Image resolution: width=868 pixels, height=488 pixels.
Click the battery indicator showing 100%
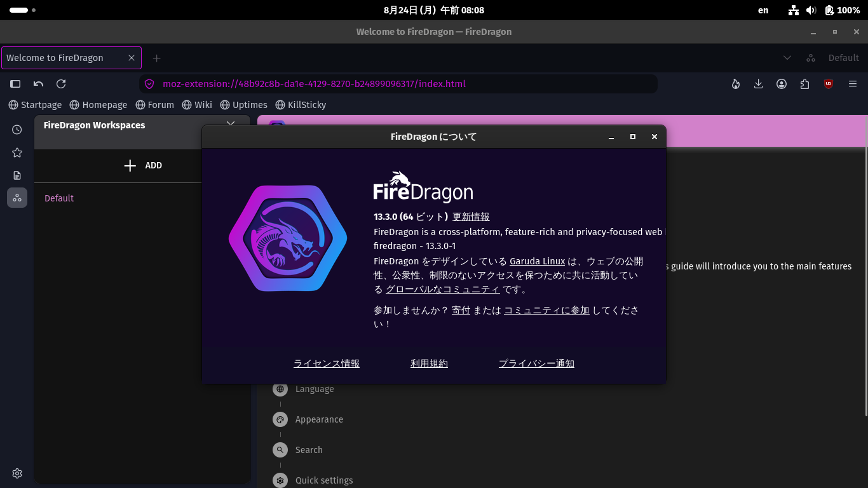[843, 10]
